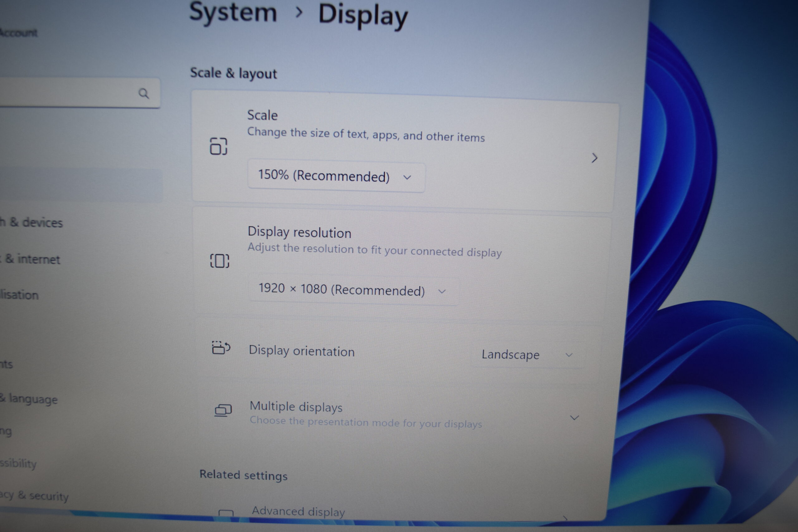This screenshot has height=532, width=798.
Task: Open the Accounts sidebar item ending in 'nts'
Action: pyautogui.click(x=7, y=364)
